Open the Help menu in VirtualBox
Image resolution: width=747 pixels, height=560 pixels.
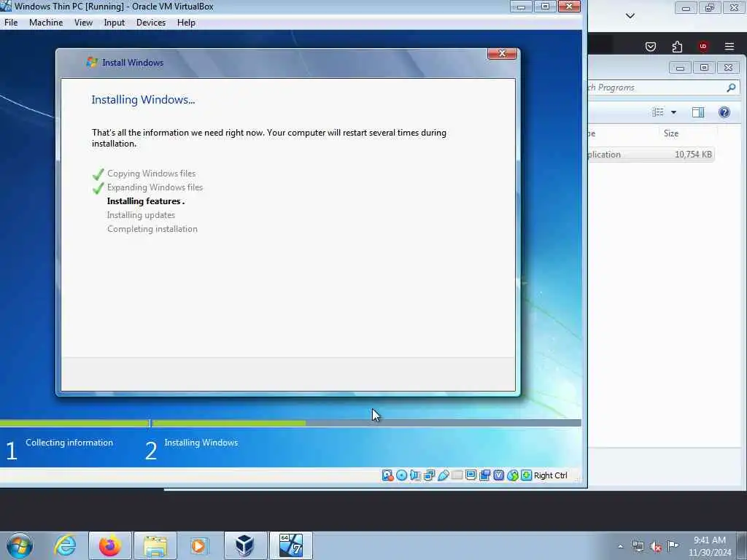186,23
